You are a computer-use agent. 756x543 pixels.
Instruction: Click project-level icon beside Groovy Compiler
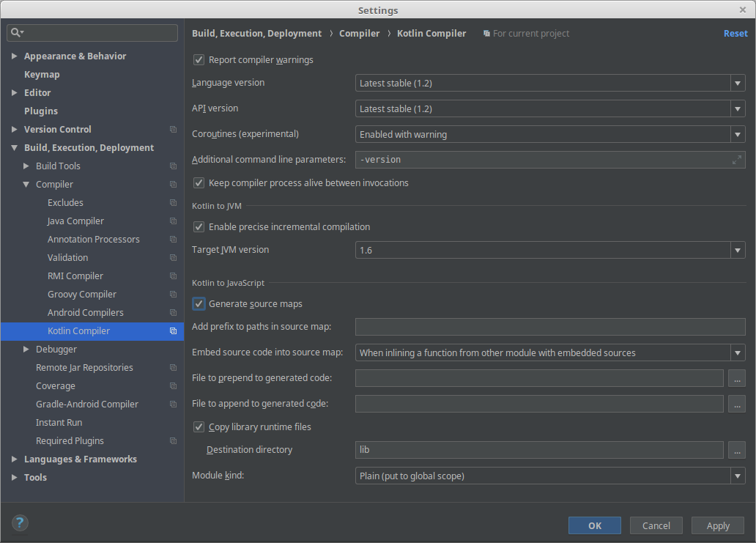click(x=173, y=294)
